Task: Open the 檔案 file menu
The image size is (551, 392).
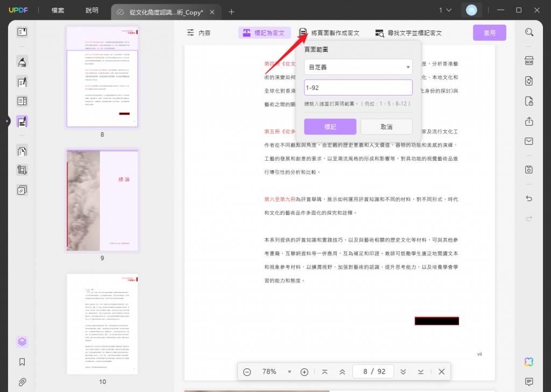Action: 58,10
